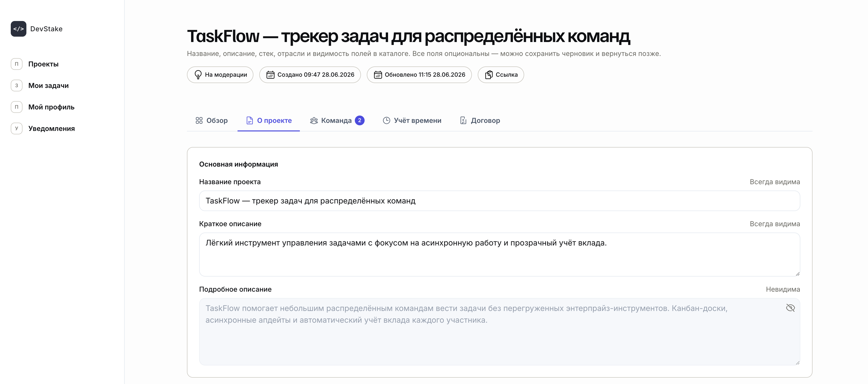Click the clipboard icon in Ссылка chip
Viewport: 868px width, 384px height.
click(x=489, y=75)
